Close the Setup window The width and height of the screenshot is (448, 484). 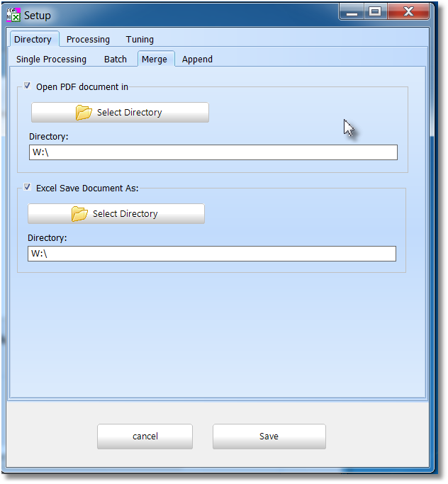click(x=408, y=13)
